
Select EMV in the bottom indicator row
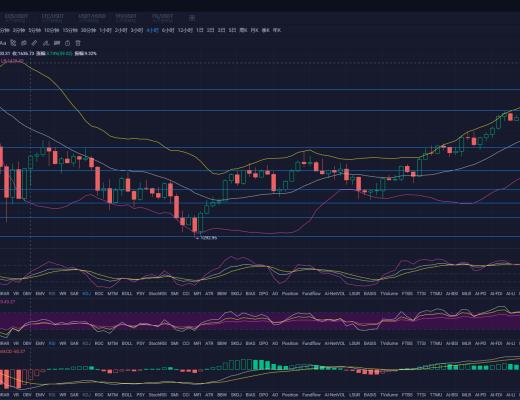point(40,395)
